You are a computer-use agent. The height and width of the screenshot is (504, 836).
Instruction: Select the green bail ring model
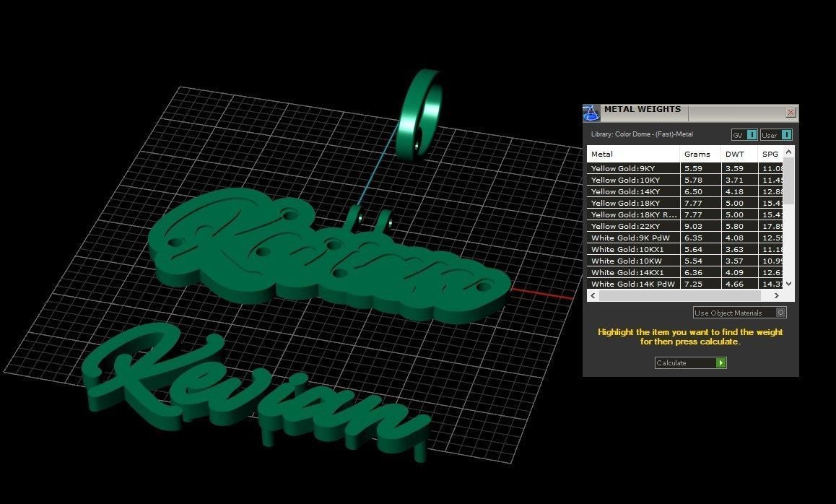(419, 115)
